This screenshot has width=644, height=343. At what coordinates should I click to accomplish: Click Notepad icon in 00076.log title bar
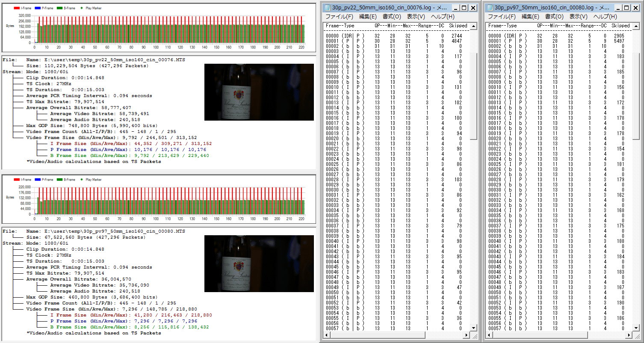coord(328,8)
